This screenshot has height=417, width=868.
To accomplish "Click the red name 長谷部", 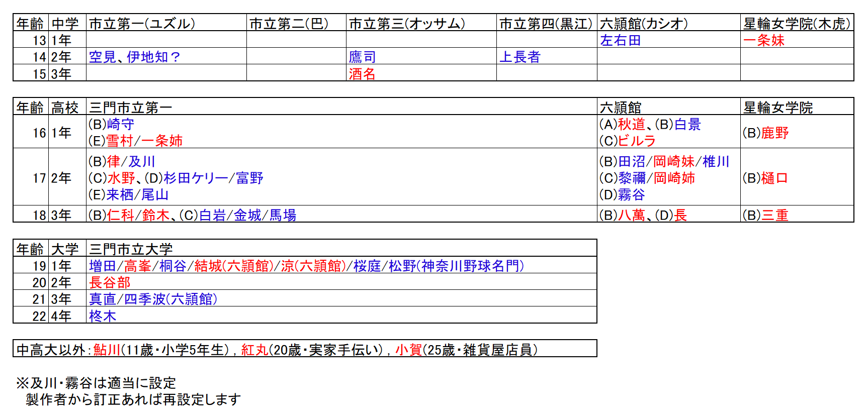I will tap(110, 282).
